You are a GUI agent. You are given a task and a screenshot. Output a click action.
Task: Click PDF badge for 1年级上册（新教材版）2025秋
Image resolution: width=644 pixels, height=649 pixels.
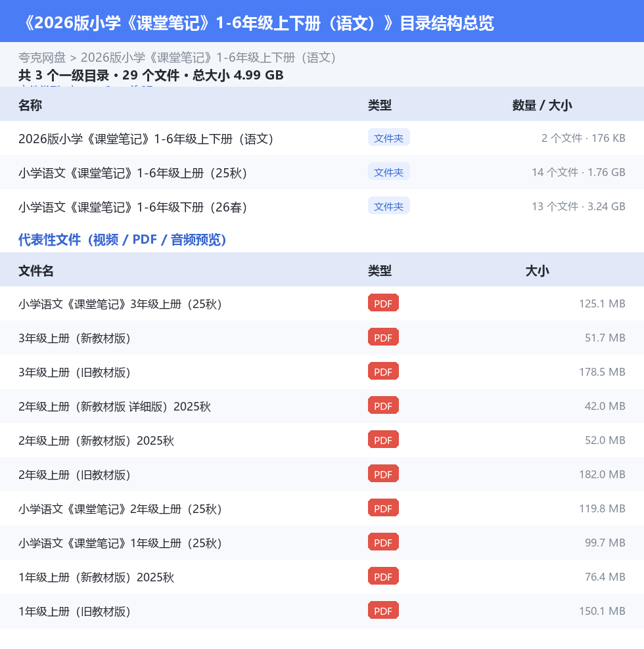point(383,577)
